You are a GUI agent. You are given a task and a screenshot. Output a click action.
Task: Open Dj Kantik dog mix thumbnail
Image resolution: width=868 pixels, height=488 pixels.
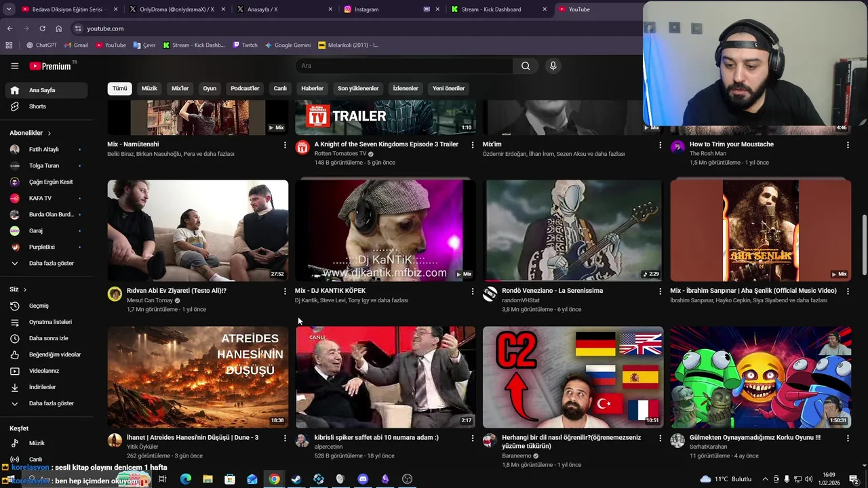[385, 230]
